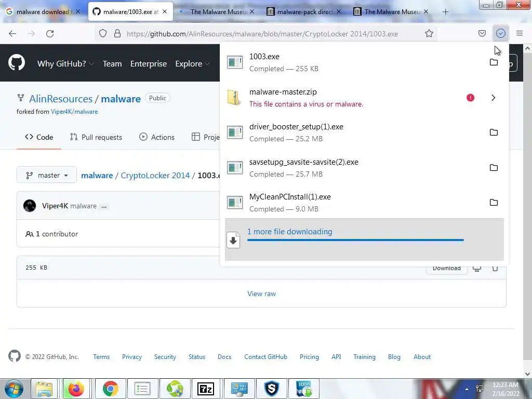Open the master branch dropdown
Image resolution: width=532 pixels, height=399 pixels.
[47, 175]
